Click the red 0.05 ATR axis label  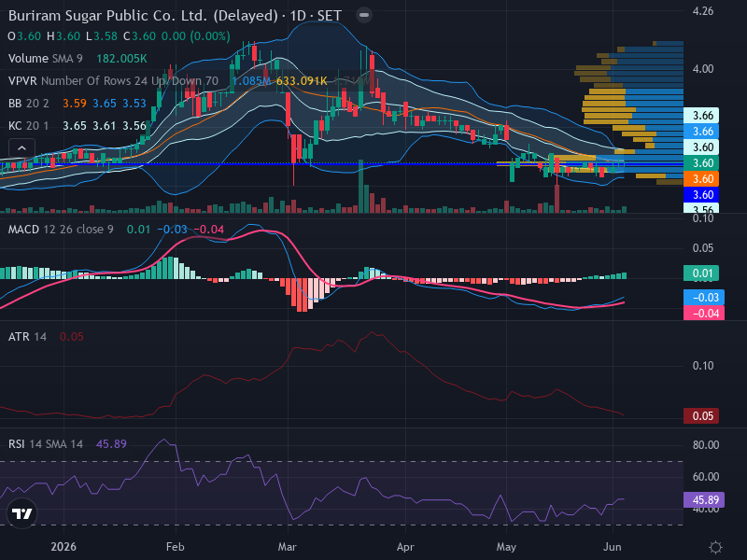tap(701, 415)
